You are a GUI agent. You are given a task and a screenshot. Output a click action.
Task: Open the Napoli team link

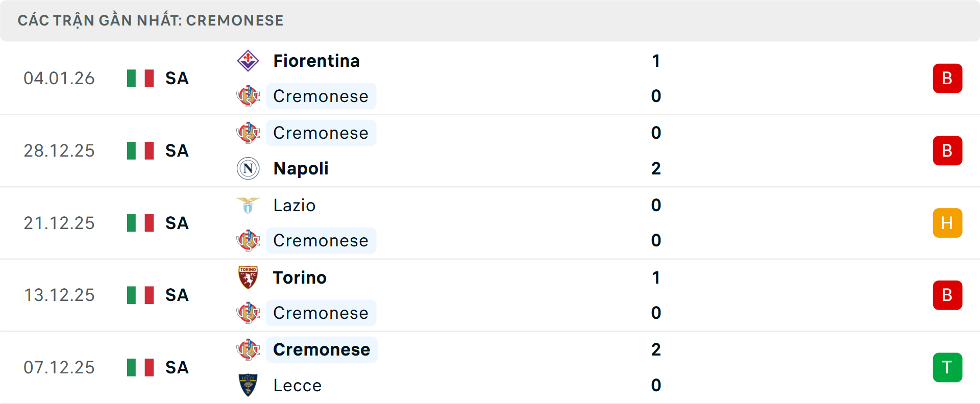point(301,168)
